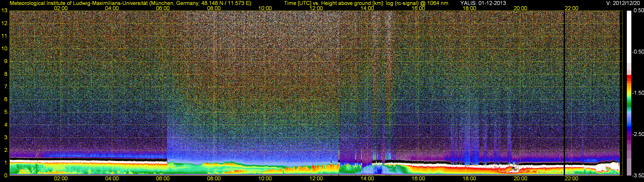644x182 pixels.
Task: Click the -3.50 colorbar scale value
Action: click(638, 176)
